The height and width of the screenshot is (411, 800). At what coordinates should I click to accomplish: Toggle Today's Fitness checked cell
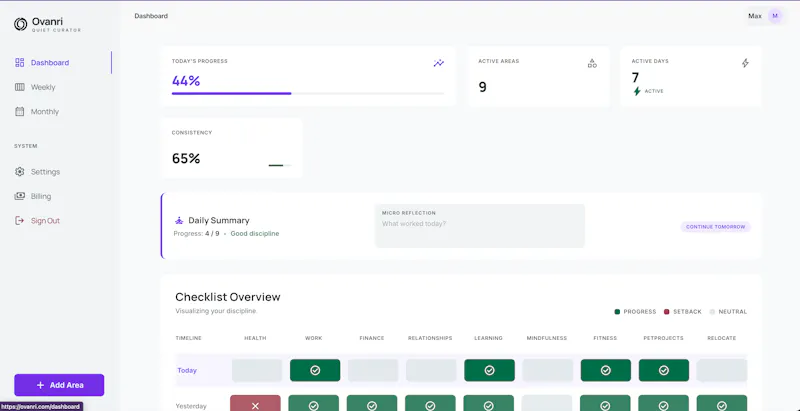606,370
